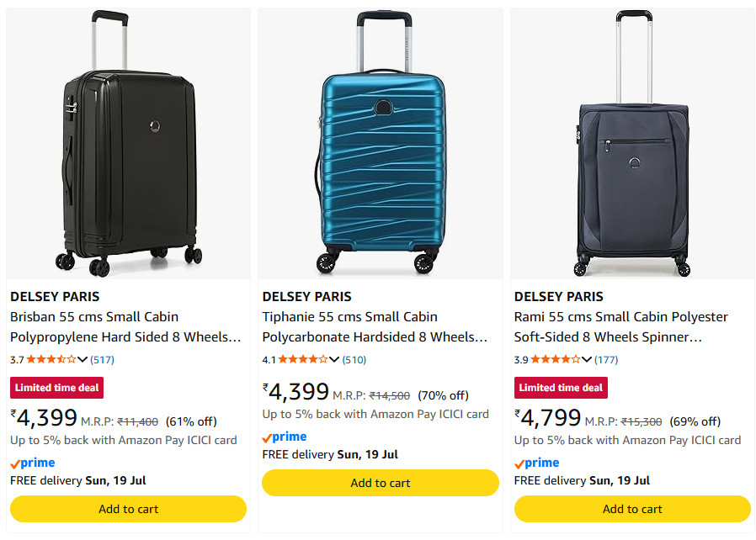The height and width of the screenshot is (540, 756).
Task: Click the Brisban 55 cms product title
Action: click(125, 327)
